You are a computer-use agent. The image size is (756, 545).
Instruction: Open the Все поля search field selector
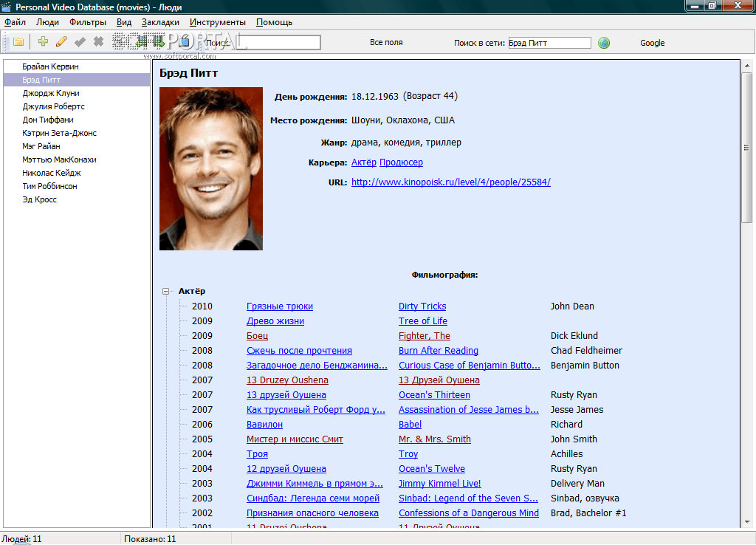[386, 42]
